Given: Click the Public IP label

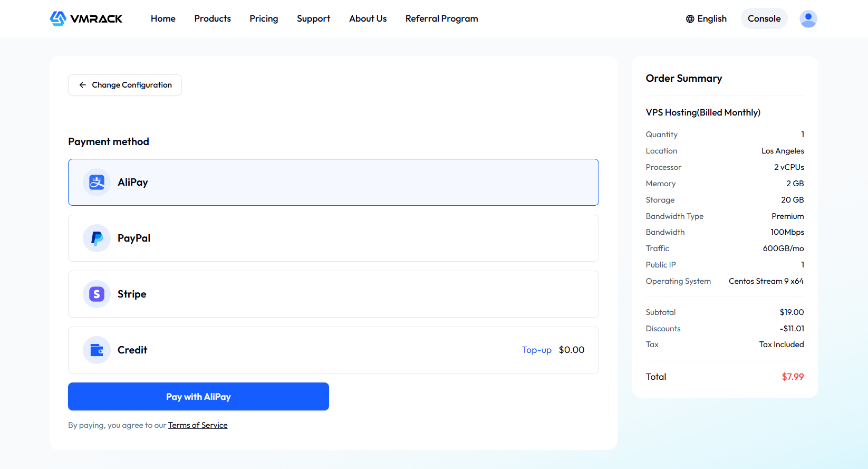Looking at the screenshot, I should pos(661,265).
